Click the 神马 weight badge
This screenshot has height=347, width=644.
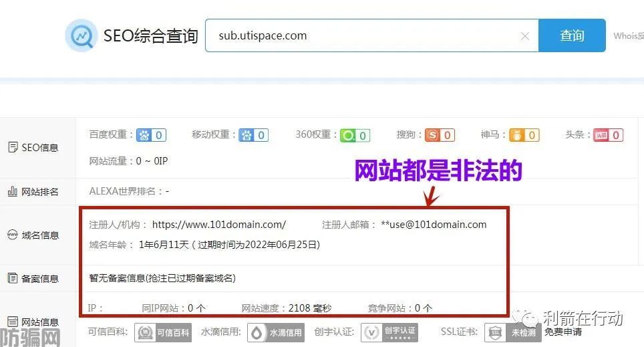coord(524,135)
